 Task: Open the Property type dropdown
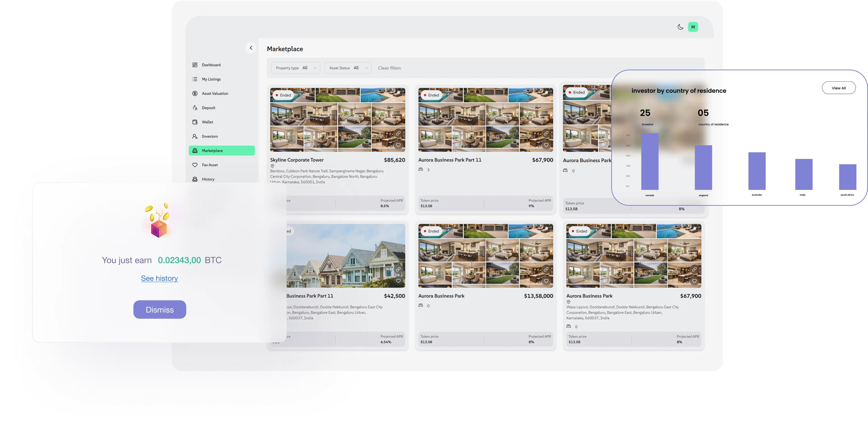(x=296, y=68)
